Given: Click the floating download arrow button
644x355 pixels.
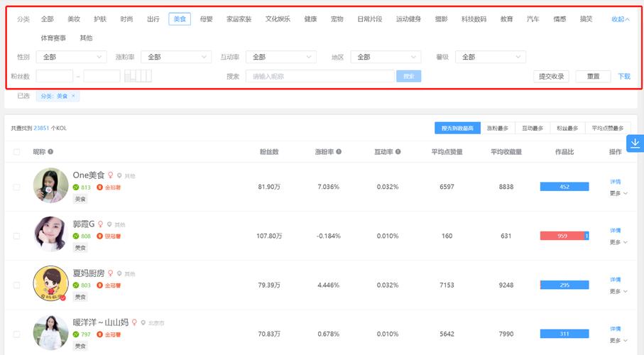Looking at the screenshot, I should click(x=635, y=143).
